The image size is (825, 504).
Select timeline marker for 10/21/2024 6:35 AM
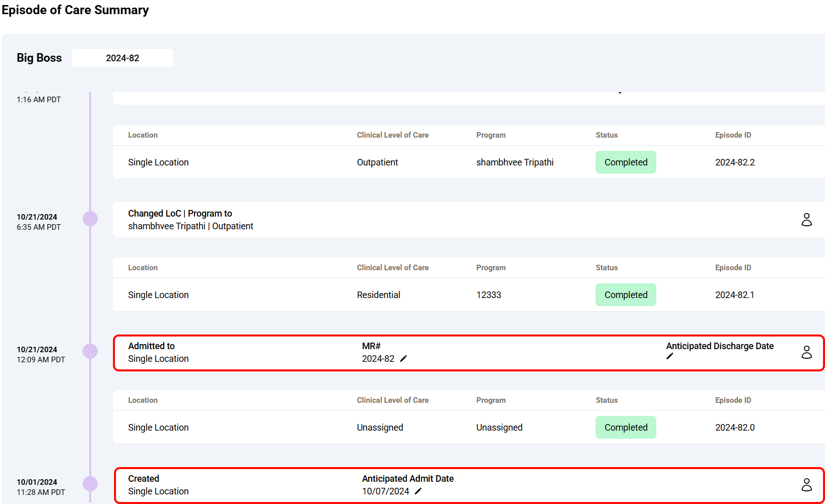[x=90, y=219]
